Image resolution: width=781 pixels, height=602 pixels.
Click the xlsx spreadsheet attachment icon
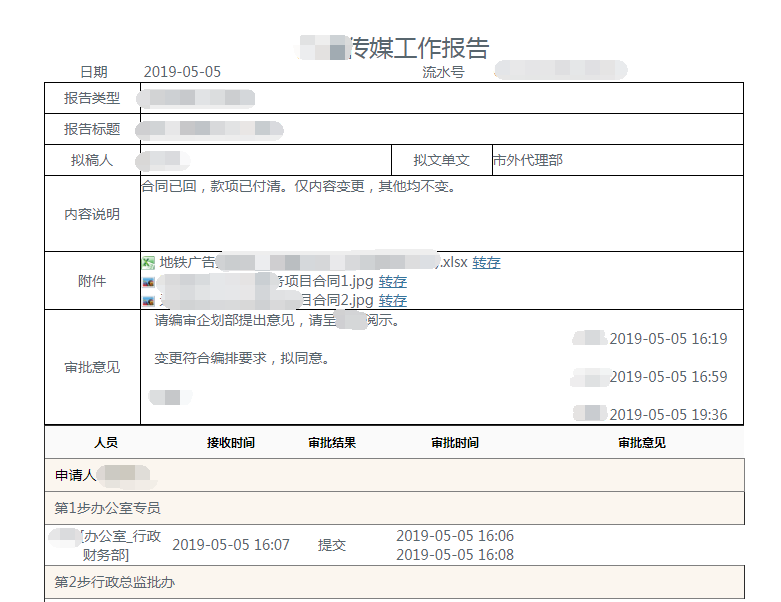tap(148, 262)
